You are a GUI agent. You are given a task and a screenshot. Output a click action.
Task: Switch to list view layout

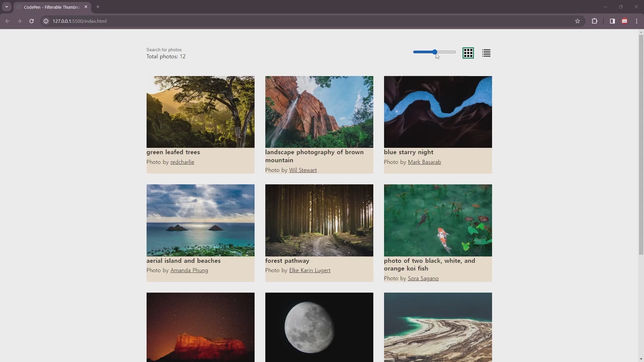pyautogui.click(x=486, y=53)
